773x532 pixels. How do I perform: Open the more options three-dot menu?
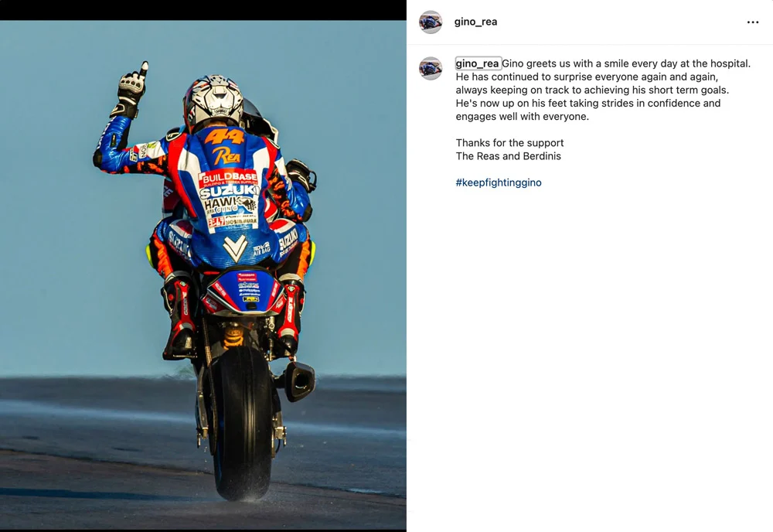(x=752, y=22)
